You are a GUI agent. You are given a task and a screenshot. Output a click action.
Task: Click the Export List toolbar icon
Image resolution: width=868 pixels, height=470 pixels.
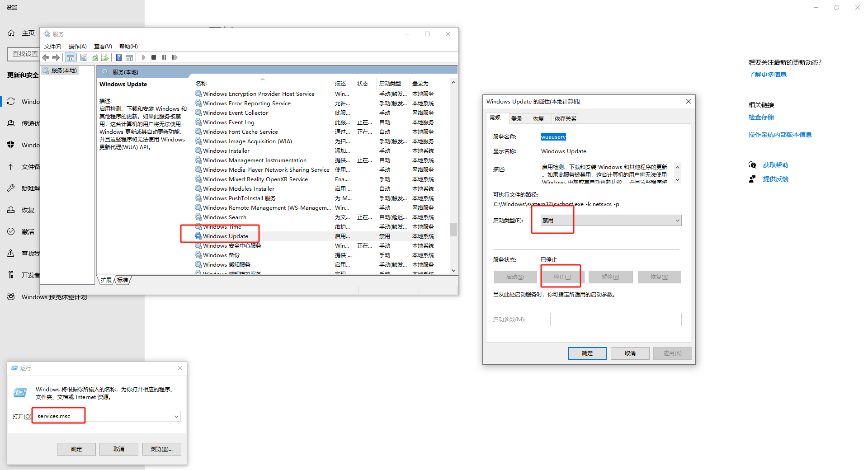pos(105,57)
